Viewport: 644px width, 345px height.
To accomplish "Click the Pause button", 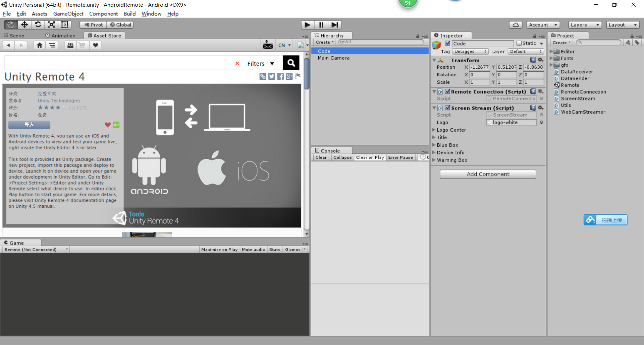I will pos(321,25).
